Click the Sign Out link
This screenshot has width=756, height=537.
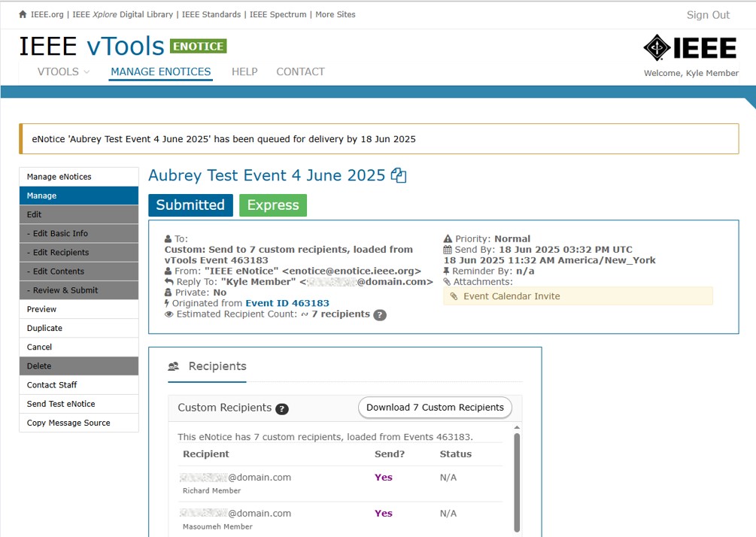coord(708,15)
